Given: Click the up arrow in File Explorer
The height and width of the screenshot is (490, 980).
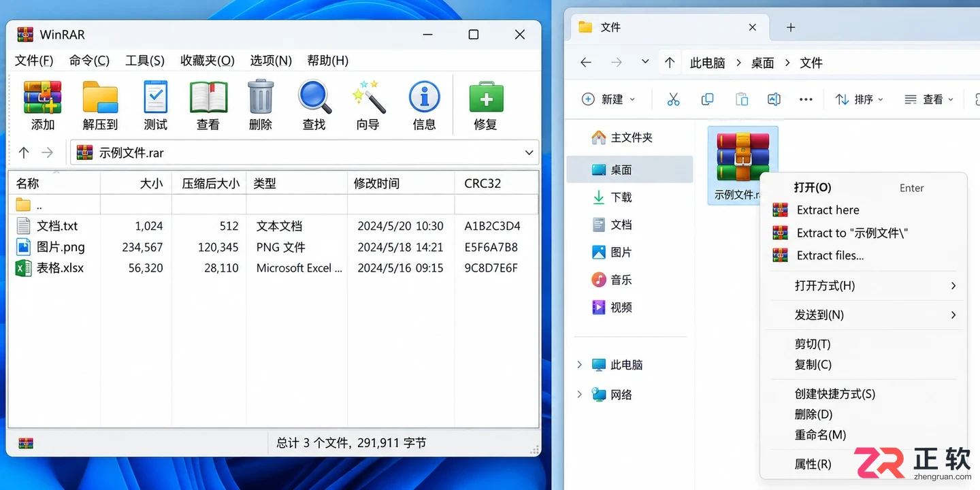Looking at the screenshot, I should pos(670,63).
